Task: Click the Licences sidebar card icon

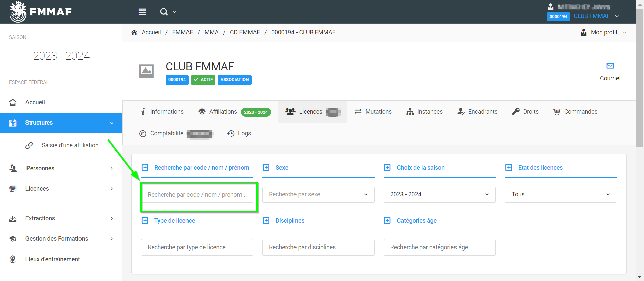Action: [x=13, y=189]
